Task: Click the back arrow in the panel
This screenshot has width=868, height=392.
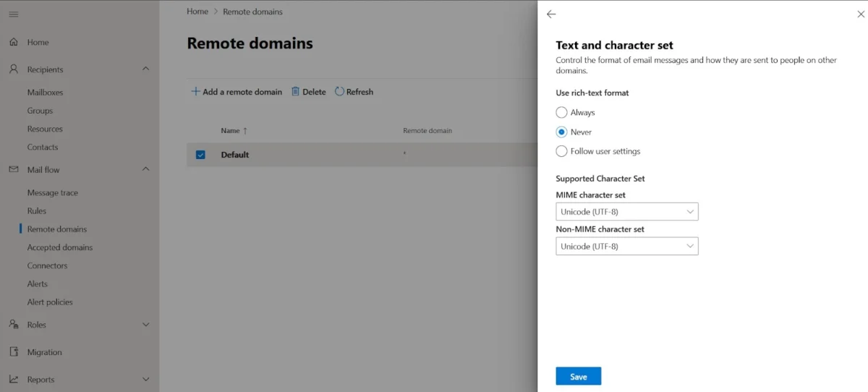Action: click(551, 14)
